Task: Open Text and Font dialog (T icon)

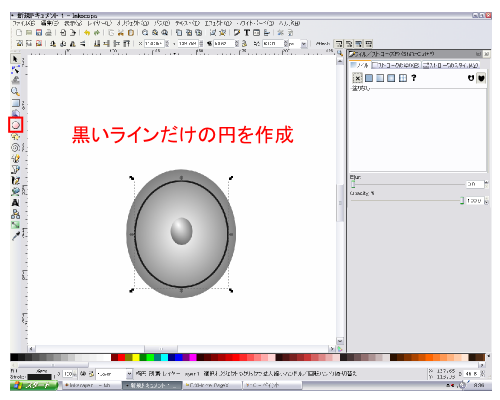Action: (247, 33)
